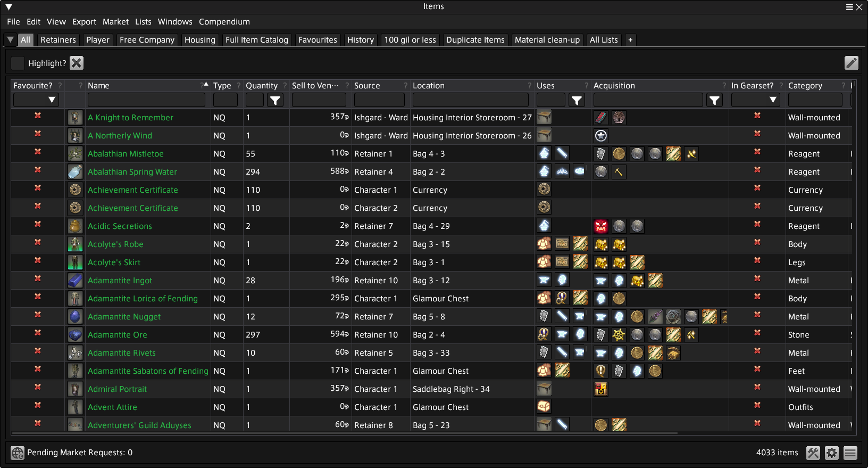
Task: Open the Pending Market Requests globe icon
Action: [x=18, y=453]
